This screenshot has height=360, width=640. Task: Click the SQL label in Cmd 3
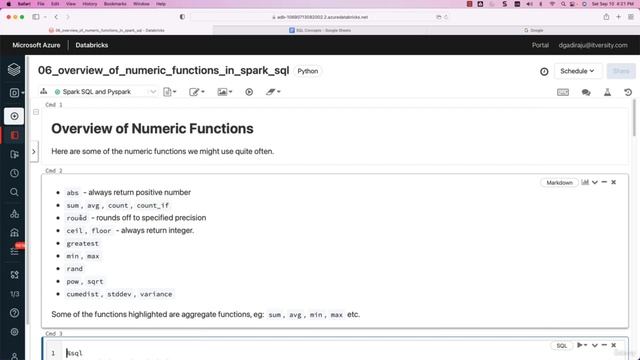point(562,346)
